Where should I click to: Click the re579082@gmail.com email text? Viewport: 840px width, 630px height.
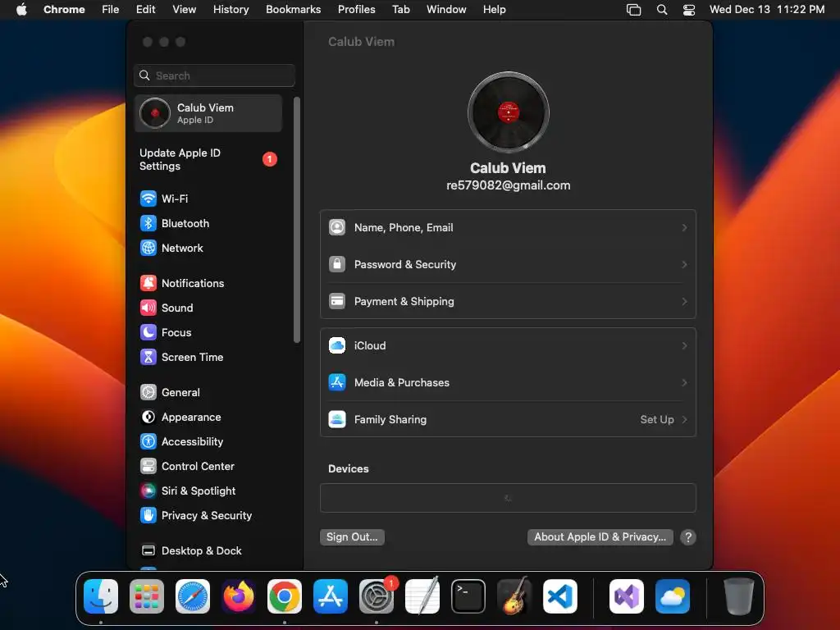point(509,186)
